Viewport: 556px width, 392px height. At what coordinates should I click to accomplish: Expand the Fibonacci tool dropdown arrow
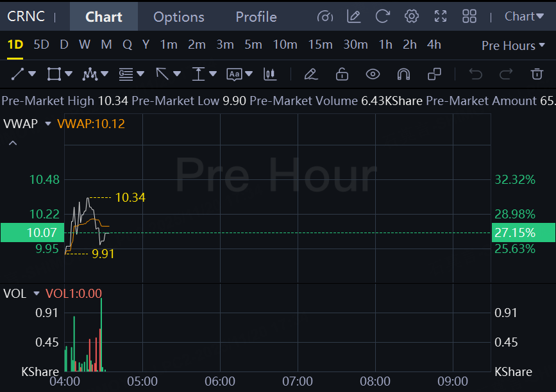[141, 74]
